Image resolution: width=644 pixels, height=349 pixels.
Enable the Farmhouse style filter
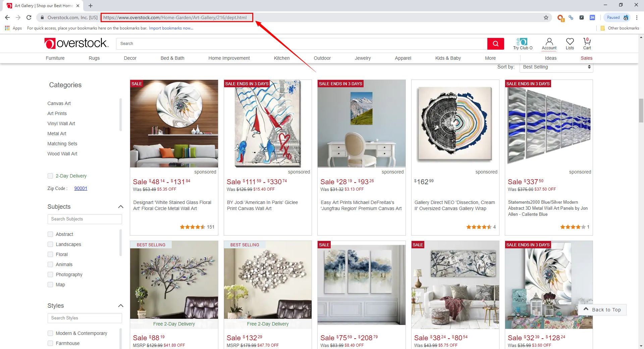point(50,343)
